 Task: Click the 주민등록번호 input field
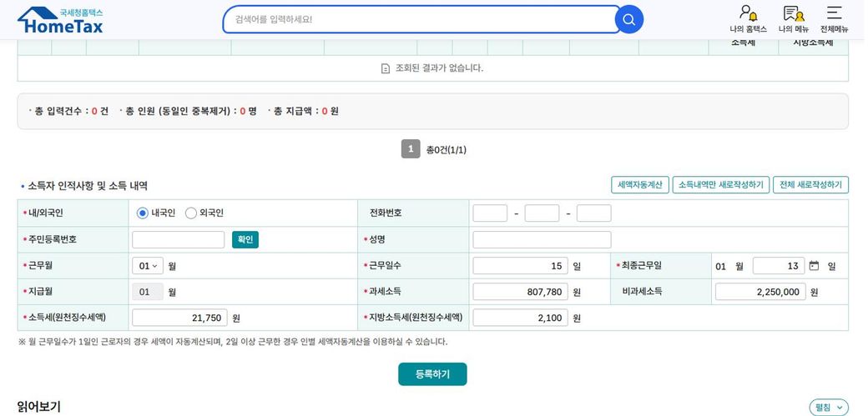[x=178, y=240]
